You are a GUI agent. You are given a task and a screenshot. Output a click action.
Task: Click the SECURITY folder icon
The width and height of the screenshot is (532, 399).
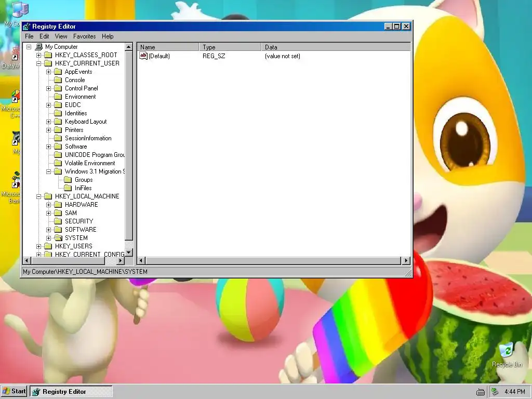(x=58, y=221)
